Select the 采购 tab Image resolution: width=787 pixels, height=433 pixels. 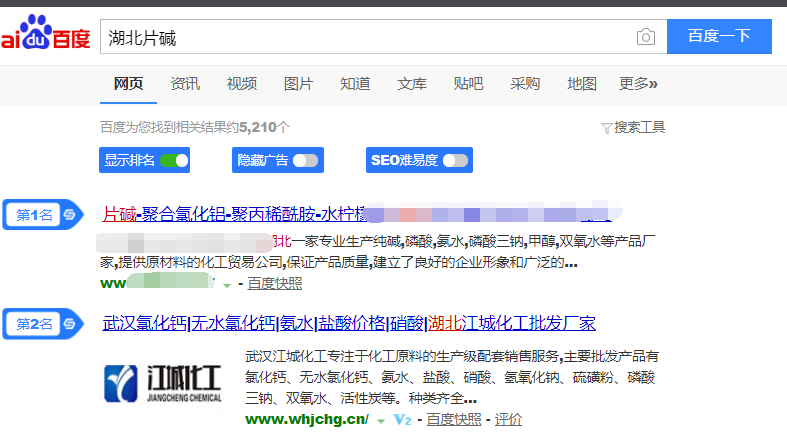525,83
